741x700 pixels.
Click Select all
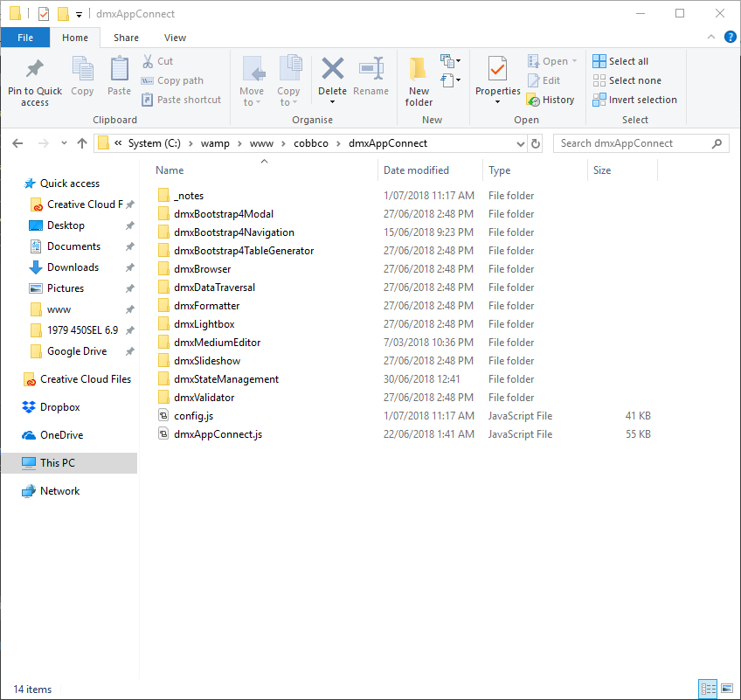point(620,61)
